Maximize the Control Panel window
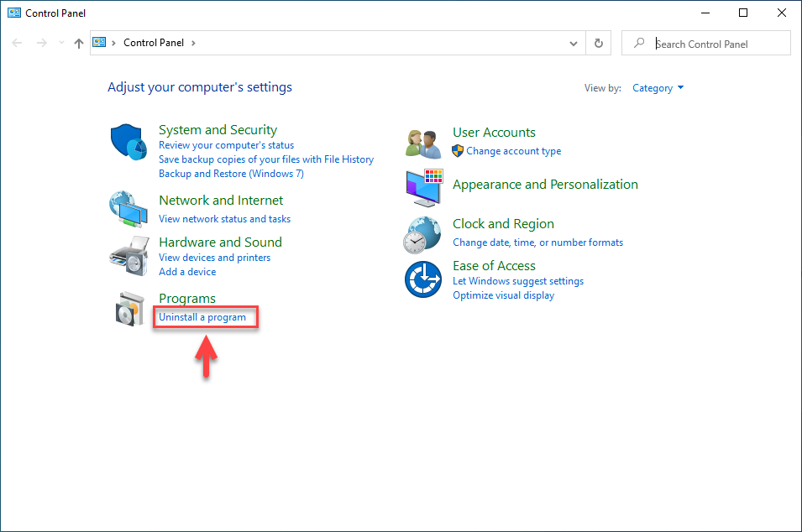 743,13
